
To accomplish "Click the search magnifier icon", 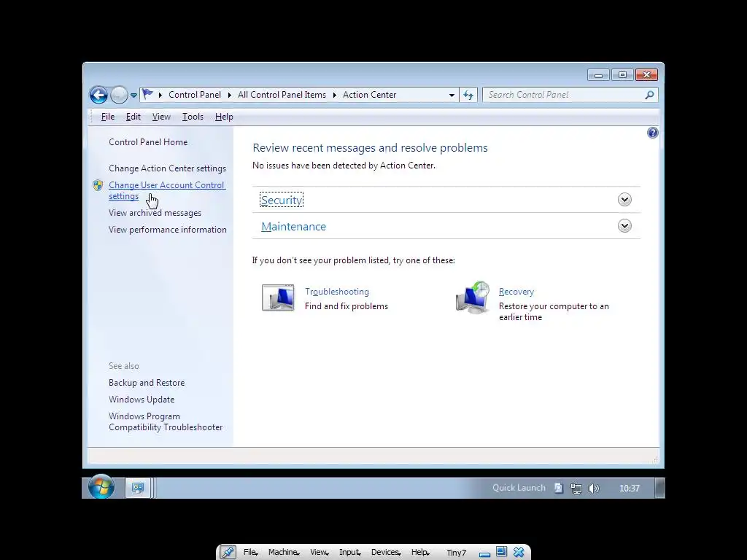I will 649,95.
